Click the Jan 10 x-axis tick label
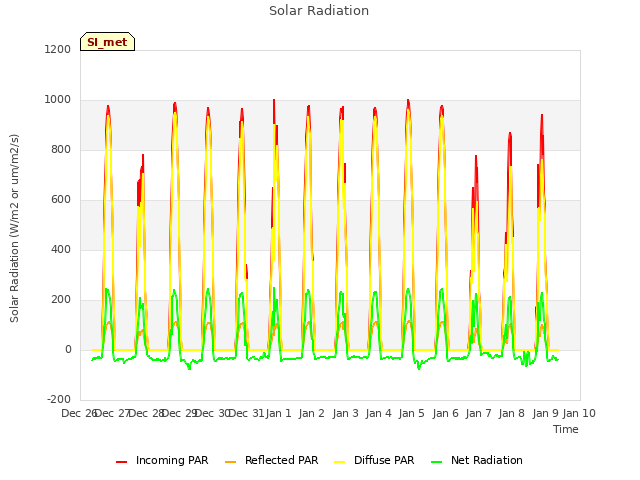 coord(579,413)
